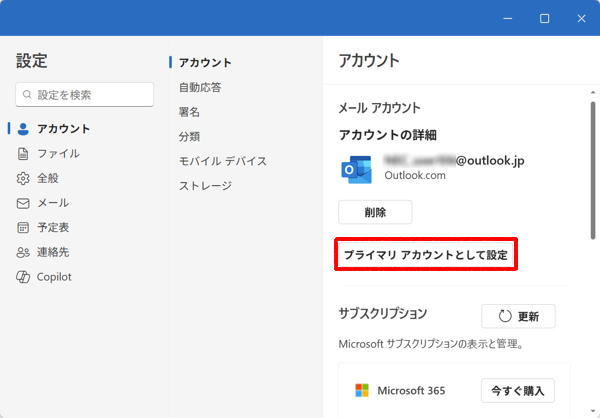
Task: Click the Calendar icon beside 予定表
Action: 23,228
